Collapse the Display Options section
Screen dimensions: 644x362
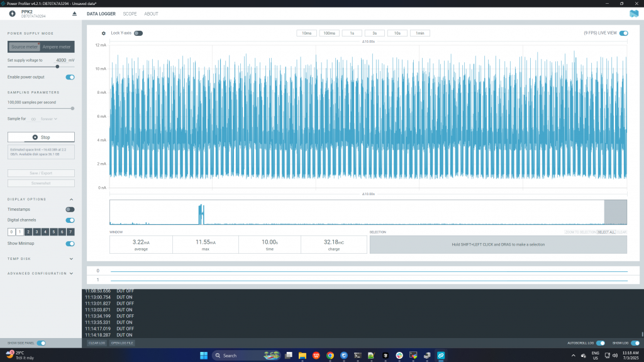pos(70,199)
